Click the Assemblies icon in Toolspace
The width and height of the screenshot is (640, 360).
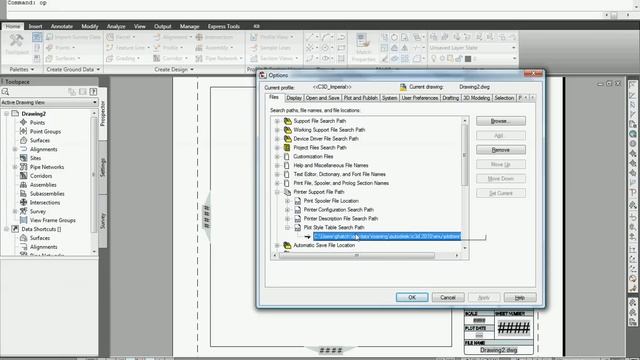coord(24,185)
